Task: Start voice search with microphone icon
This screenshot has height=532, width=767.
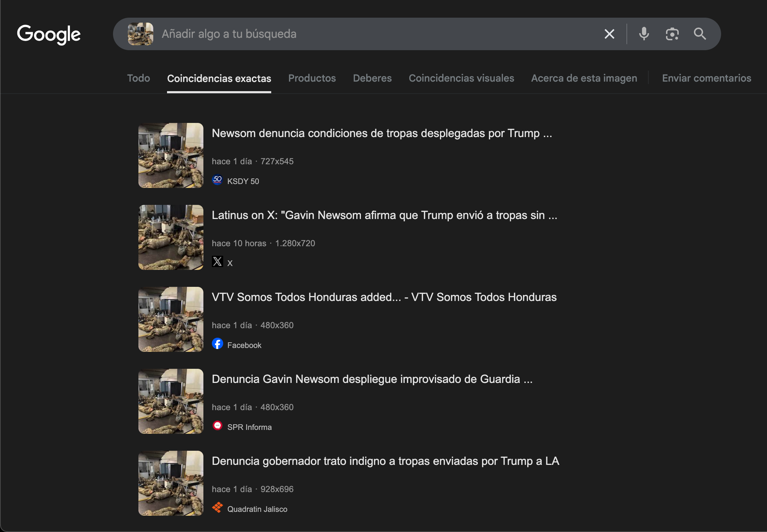Action: (644, 34)
